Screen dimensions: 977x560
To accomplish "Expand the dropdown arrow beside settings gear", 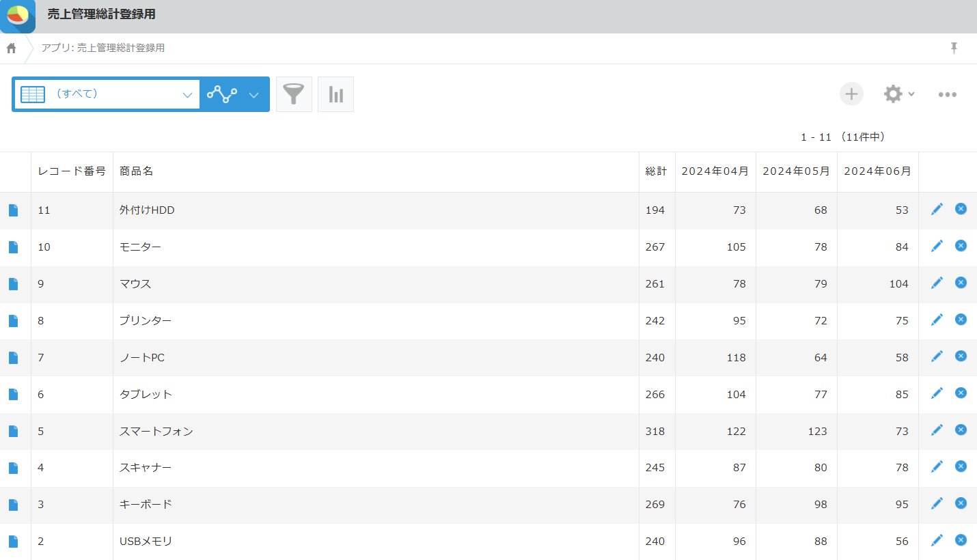I will (911, 94).
